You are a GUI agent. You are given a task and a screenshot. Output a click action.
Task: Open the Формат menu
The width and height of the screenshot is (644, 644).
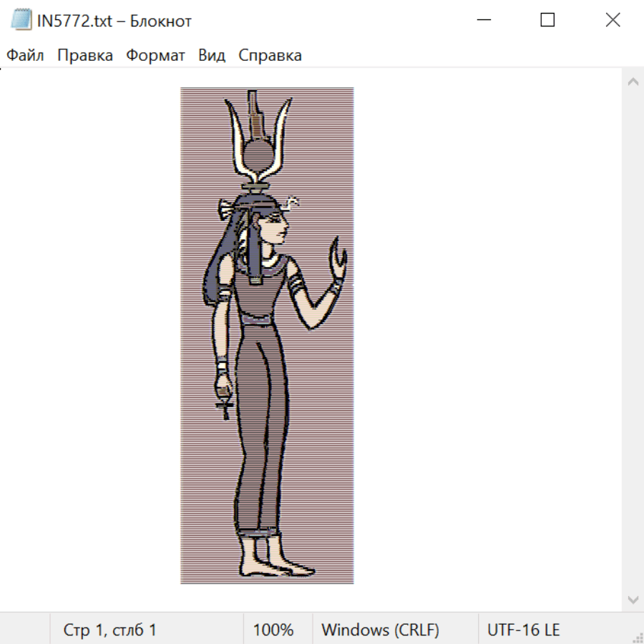[x=155, y=56]
